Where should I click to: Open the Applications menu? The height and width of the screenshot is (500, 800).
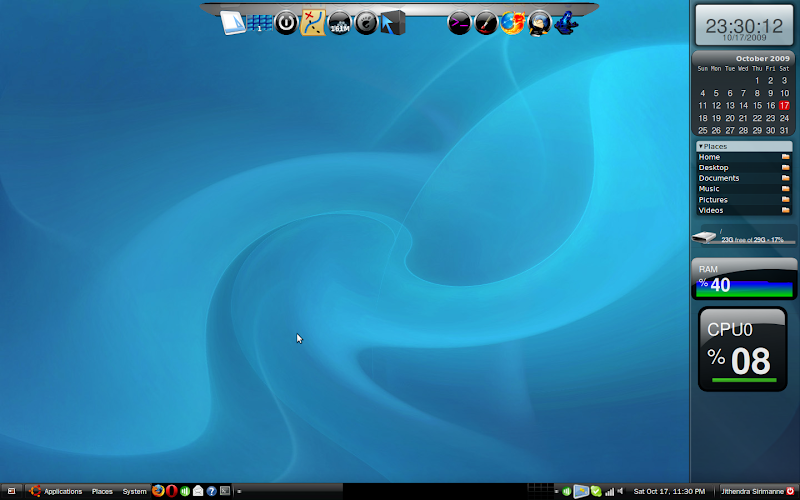[56, 491]
